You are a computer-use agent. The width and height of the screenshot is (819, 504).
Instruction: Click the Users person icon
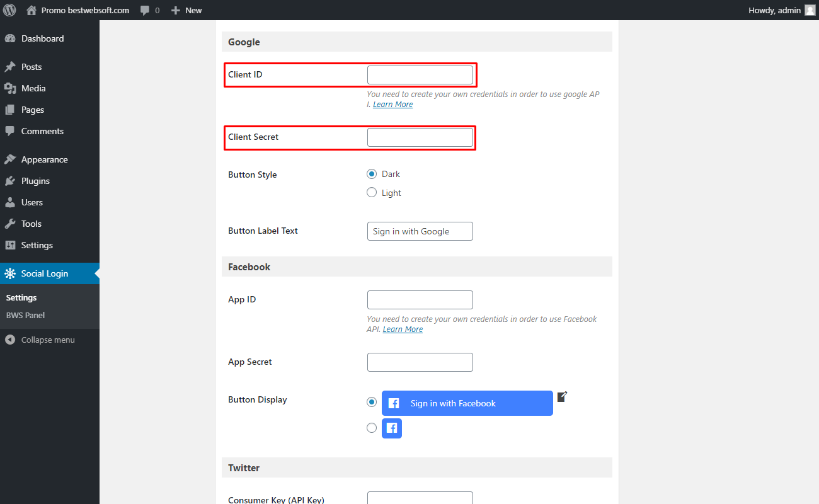[10, 202]
